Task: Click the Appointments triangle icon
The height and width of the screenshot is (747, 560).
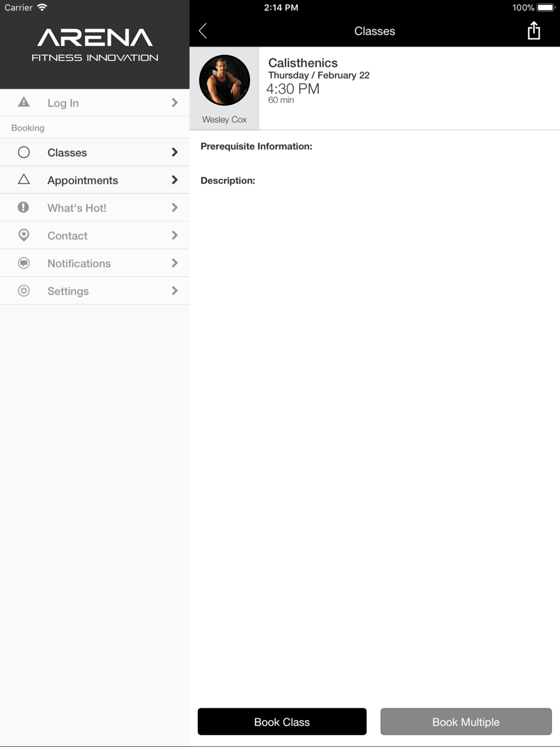Action: point(24,179)
